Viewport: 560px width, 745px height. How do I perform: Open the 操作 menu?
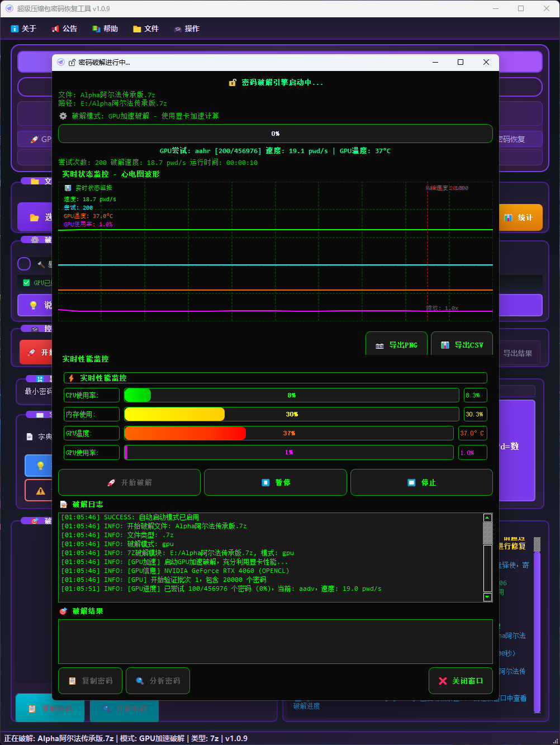tap(187, 29)
